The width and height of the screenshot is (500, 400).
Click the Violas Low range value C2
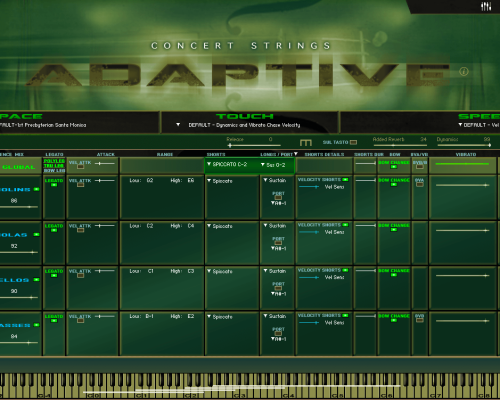coord(150,226)
